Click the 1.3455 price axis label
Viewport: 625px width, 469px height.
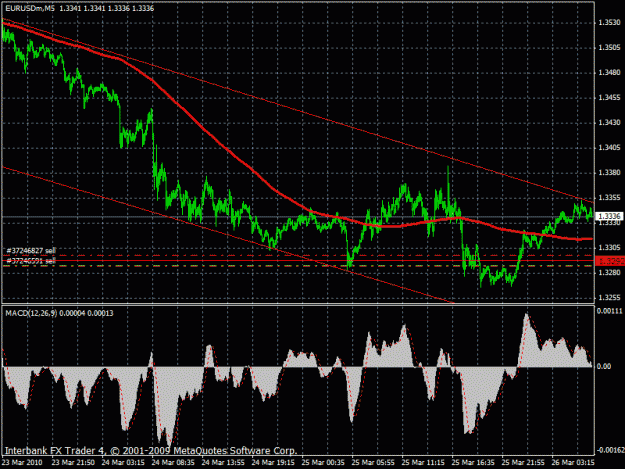pos(609,98)
